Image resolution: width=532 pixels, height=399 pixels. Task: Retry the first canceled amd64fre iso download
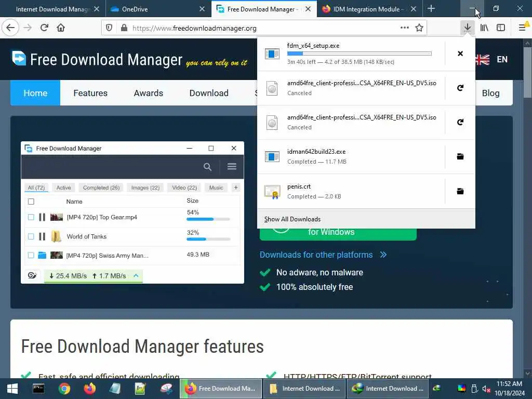pos(460,88)
